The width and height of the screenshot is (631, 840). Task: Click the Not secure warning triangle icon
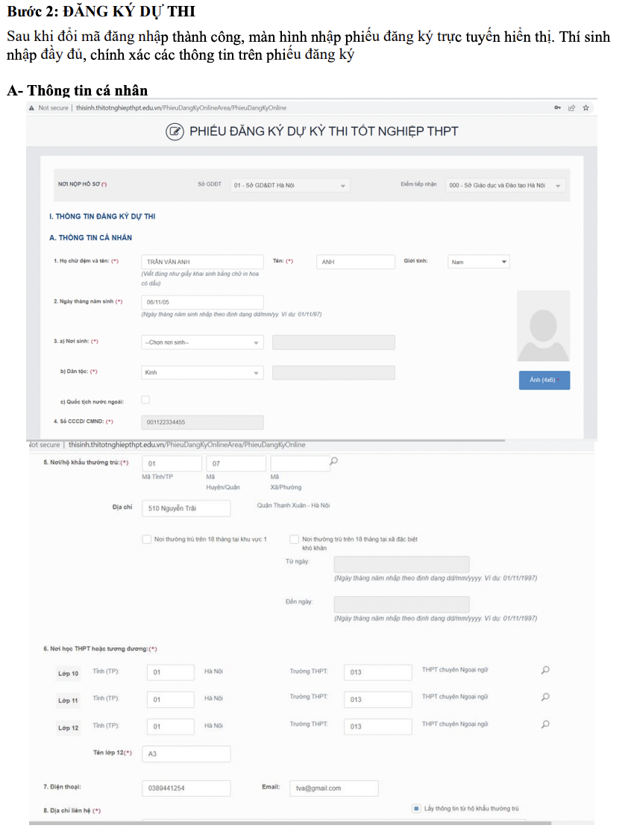tap(31, 107)
